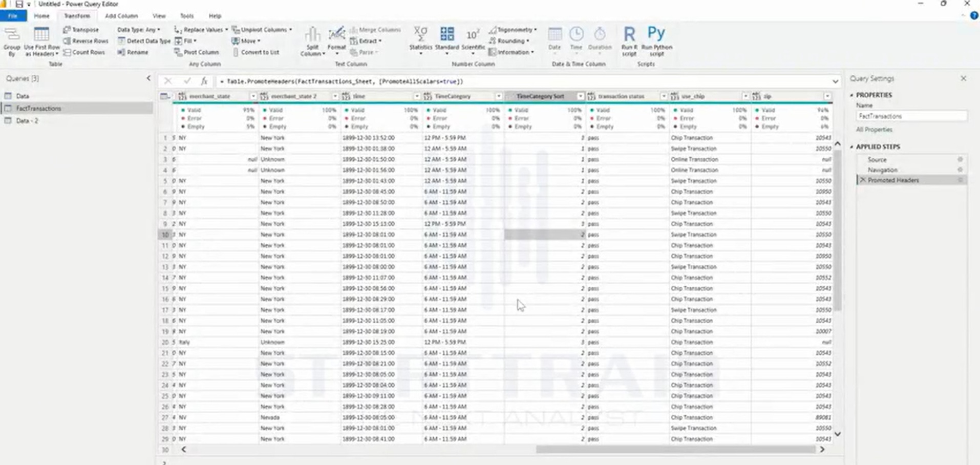980x465 pixels.
Task: Select Reverse Rows in the ribbon
Action: click(86, 41)
